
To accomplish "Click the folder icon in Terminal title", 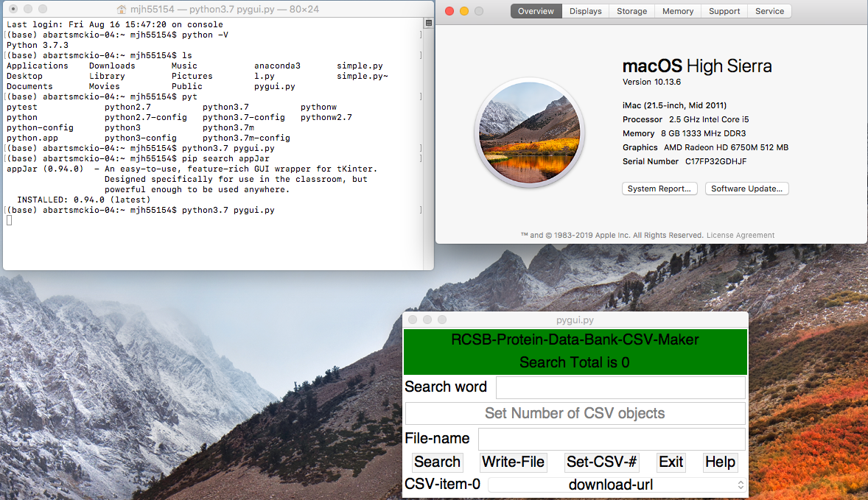I will click(122, 10).
